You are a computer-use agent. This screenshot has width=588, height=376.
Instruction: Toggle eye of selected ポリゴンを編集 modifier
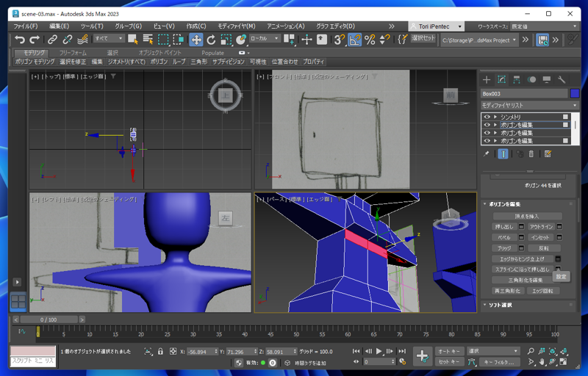(487, 125)
